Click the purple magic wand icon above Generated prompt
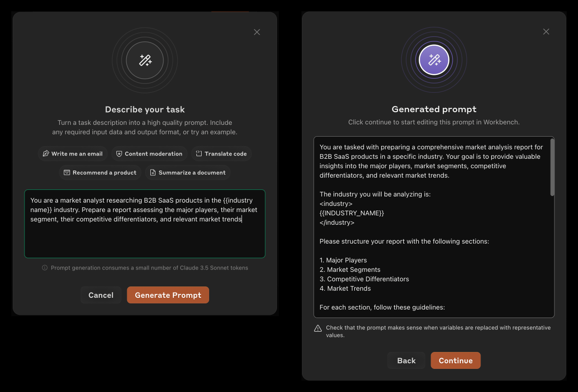Screen dimensions: 578x392 (x=434, y=60)
